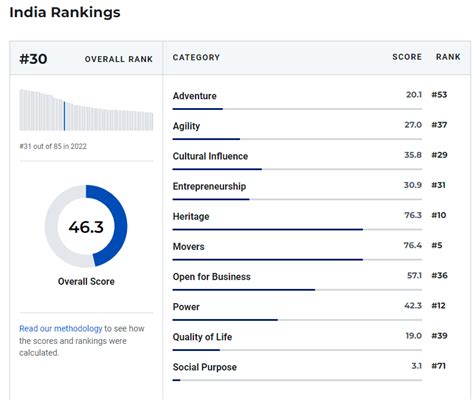474x400 pixels.
Task: Click the Adventure rank '#53'
Action: 439,95
